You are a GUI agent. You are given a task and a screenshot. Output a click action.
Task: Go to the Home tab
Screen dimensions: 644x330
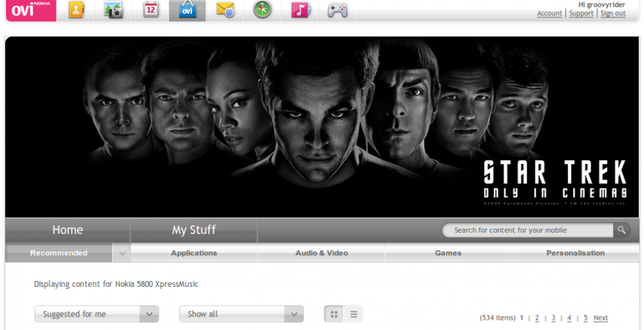tap(68, 230)
